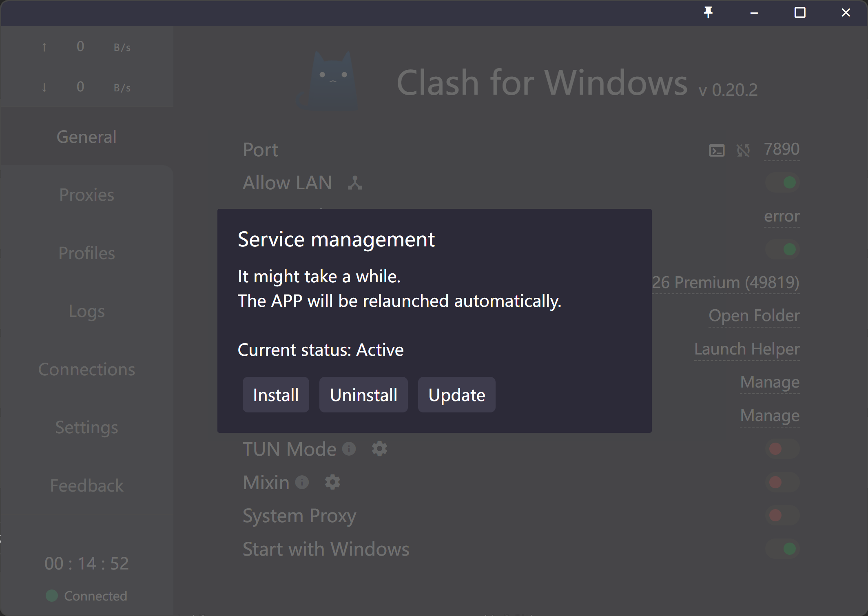This screenshot has height=616, width=868.
Task: Click the random port icon near 7890
Action: 743,151
